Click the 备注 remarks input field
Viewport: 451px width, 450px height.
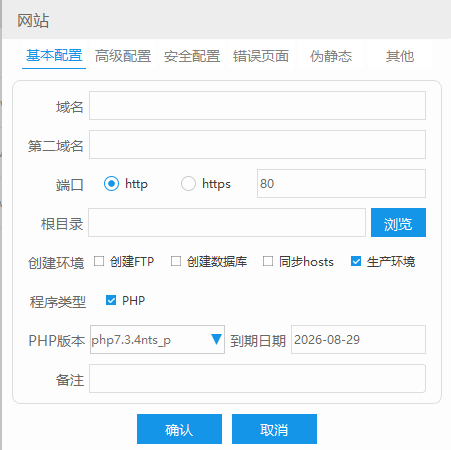point(257,378)
